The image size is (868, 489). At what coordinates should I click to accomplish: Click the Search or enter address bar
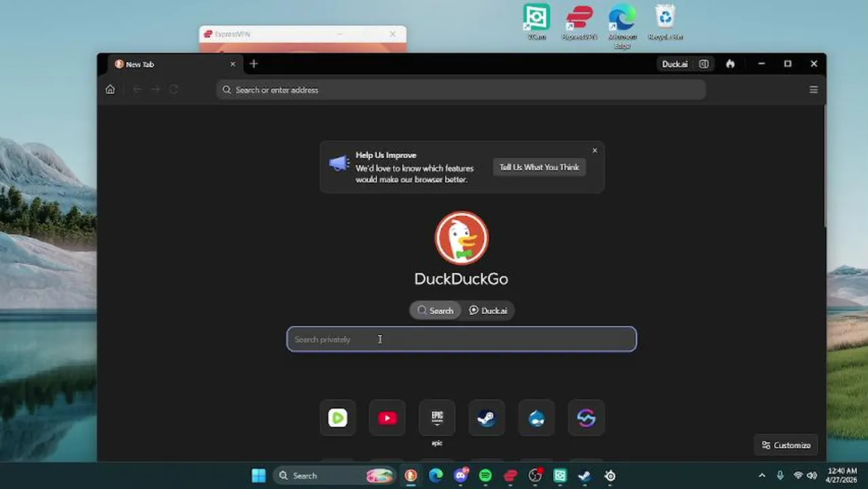point(461,90)
